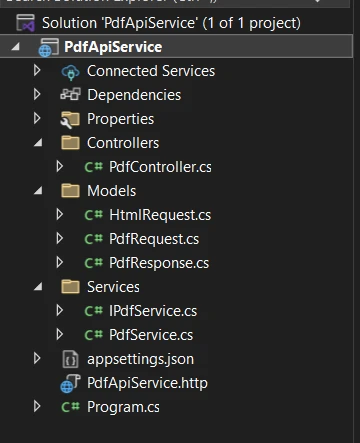Select the Properties label

120,119
